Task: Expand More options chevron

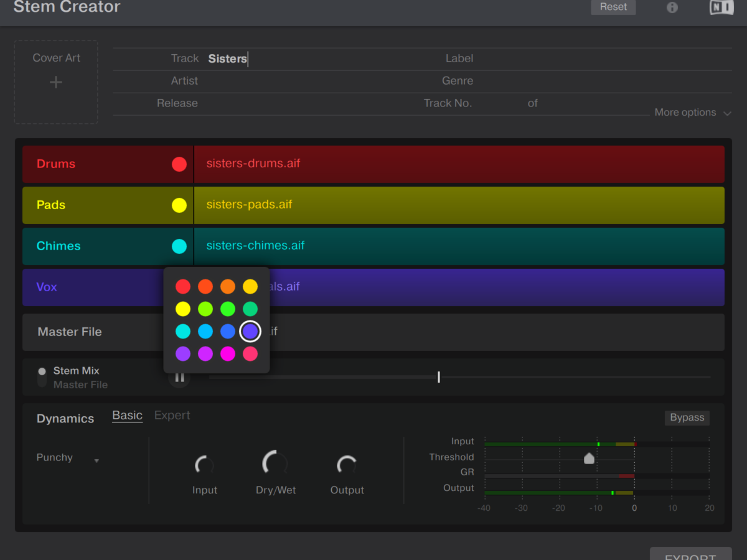Action: coord(727,113)
